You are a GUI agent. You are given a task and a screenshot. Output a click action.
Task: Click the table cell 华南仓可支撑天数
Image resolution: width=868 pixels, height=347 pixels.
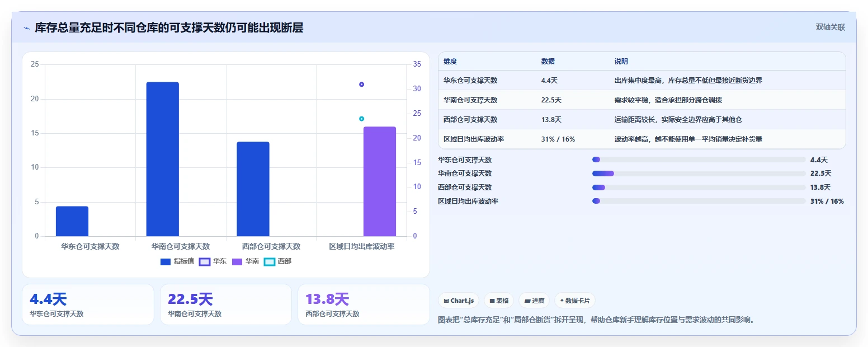pyautogui.click(x=470, y=100)
